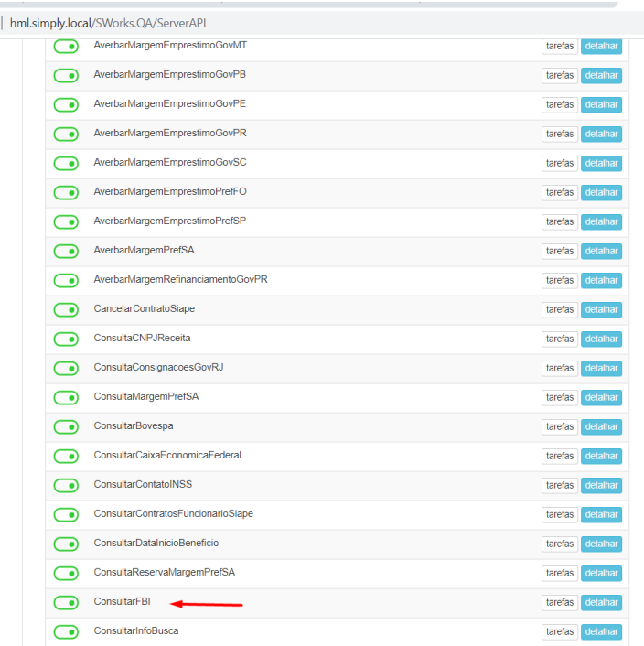Open tarefas for AverbarMargemEmprestimoGovMT
This screenshot has width=644, height=646.
[x=560, y=46]
